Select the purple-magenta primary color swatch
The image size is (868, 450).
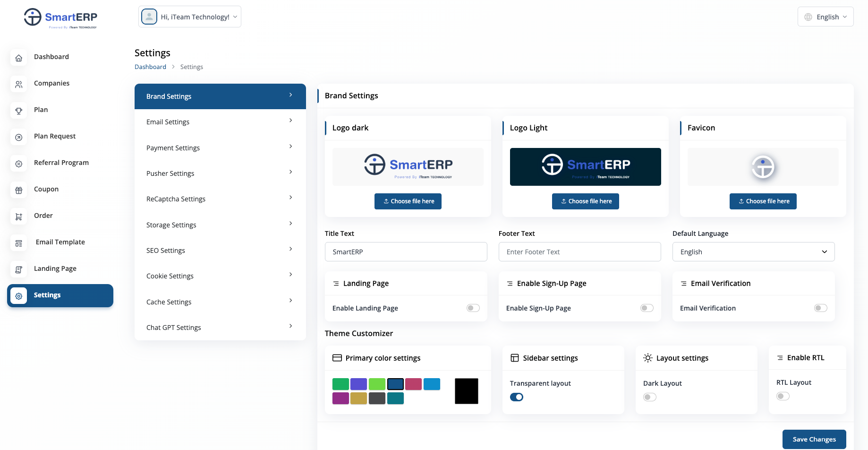click(340, 398)
